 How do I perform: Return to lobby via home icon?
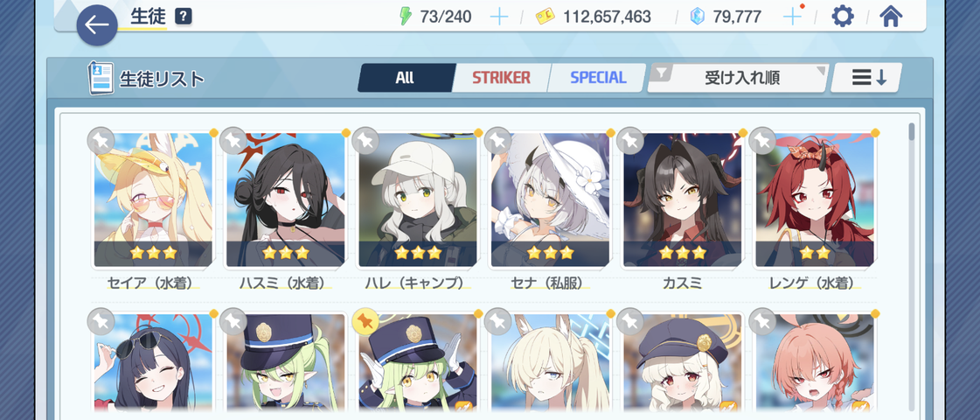pos(891,17)
